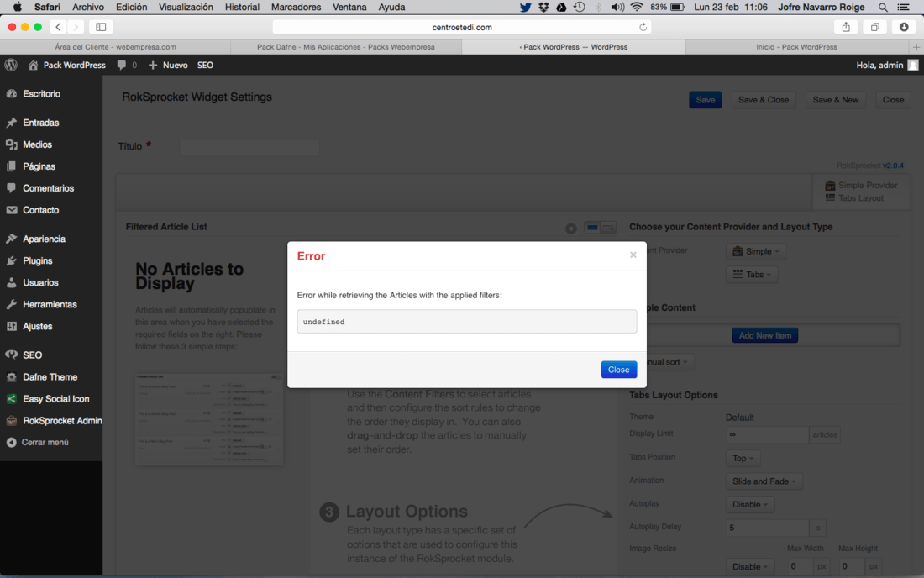Switch to Inicio - Pack WordPress tab
924x578 pixels.
[796, 47]
